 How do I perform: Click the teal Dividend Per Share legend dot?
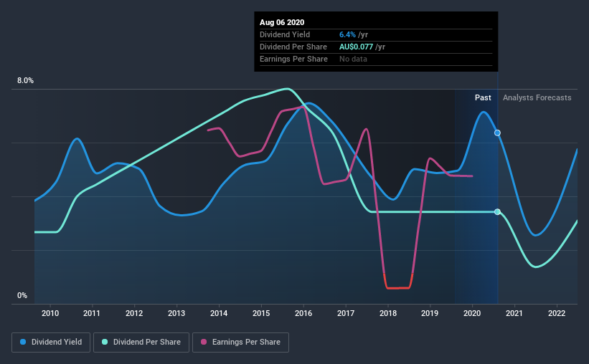point(105,342)
